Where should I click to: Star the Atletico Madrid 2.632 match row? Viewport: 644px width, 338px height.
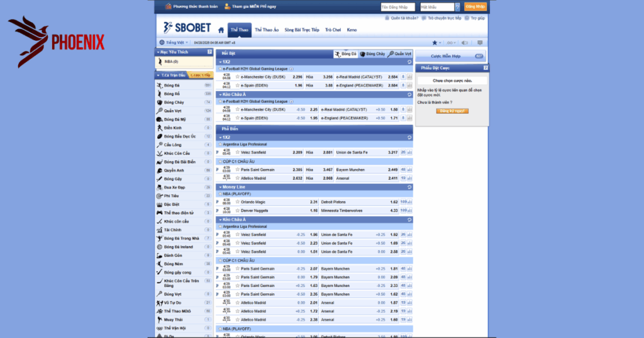[237, 178]
